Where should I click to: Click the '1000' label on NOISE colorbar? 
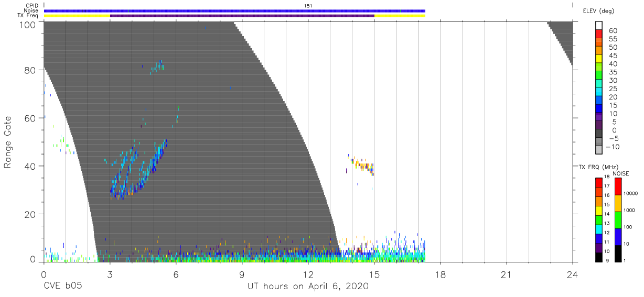(x=628, y=211)
